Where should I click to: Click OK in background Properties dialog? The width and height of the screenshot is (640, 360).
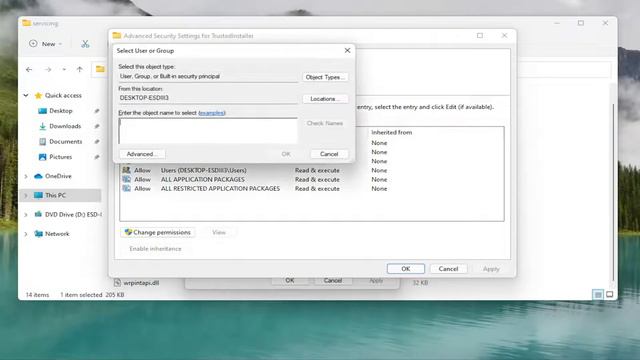click(x=290, y=280)
